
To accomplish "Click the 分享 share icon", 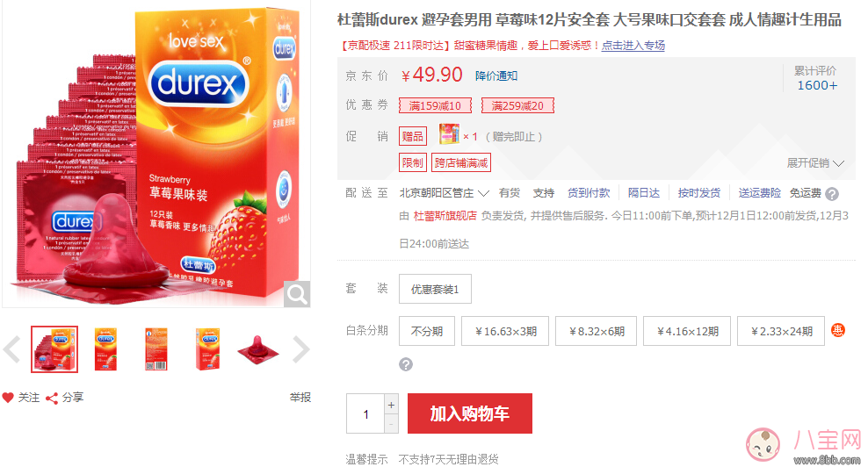I will click(x=52, y=398).
